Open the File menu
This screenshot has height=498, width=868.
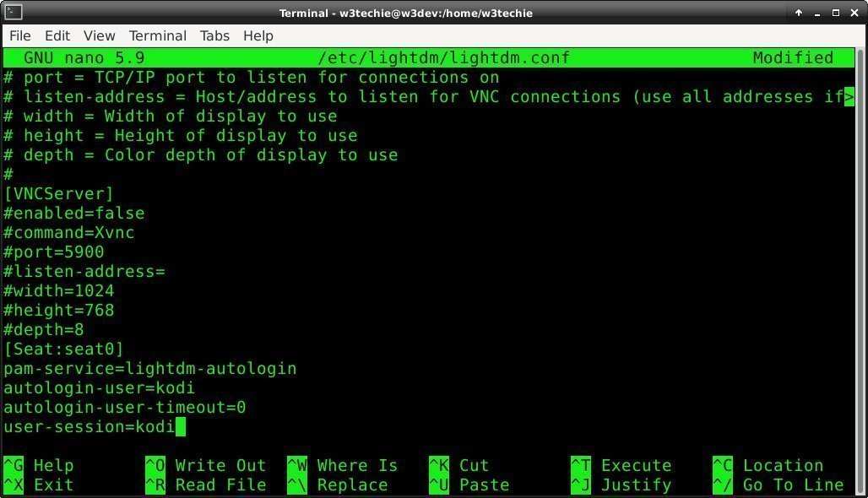point(19,35)
